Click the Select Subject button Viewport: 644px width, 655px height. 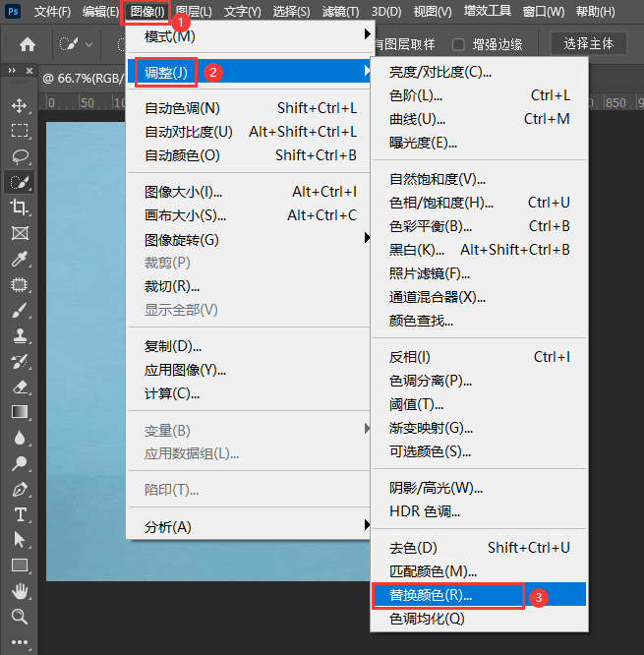click(589, 43)
